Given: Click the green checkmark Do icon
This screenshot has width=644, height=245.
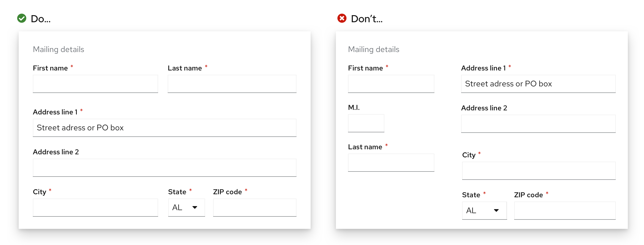Looking at the screenshot, I should [x=22, y=18].
